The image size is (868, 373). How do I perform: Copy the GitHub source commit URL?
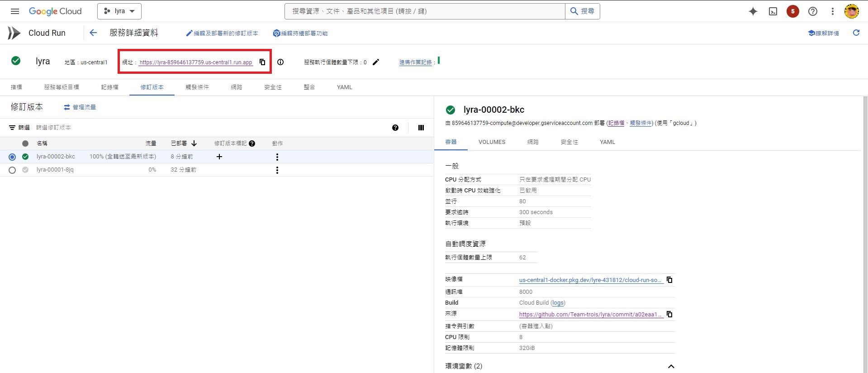pos(669,314)
